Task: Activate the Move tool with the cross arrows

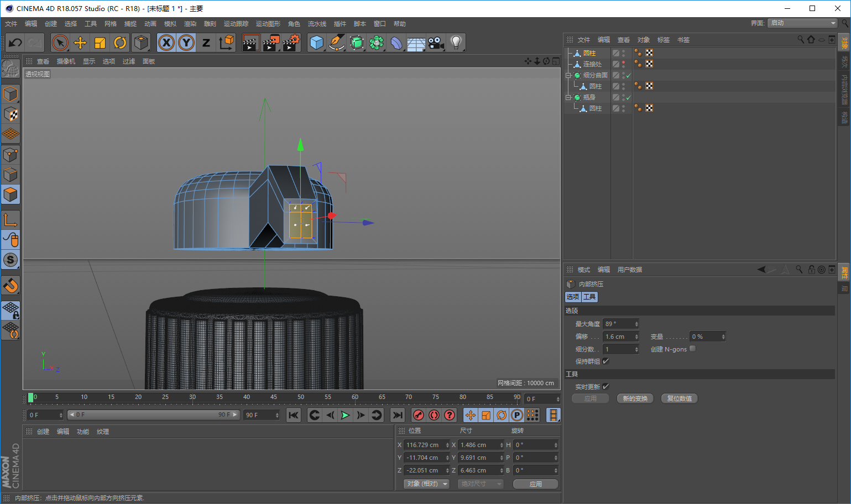Action: coord(80,43)
